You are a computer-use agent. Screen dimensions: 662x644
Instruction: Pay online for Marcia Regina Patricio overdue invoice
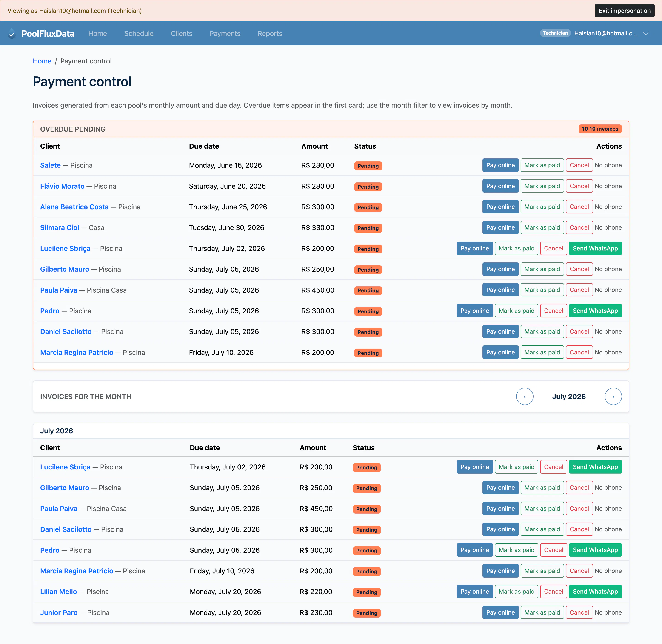tap(500, 352)
